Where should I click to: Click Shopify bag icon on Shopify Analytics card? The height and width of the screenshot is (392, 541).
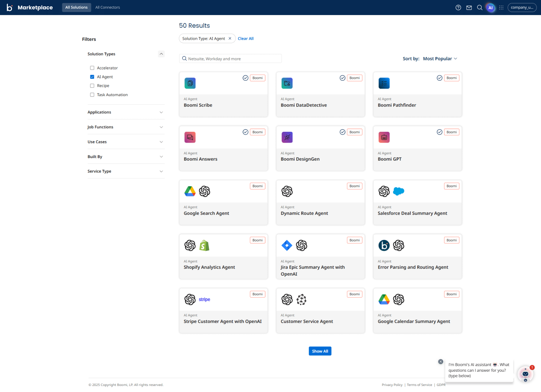click(x=204, y=246)
